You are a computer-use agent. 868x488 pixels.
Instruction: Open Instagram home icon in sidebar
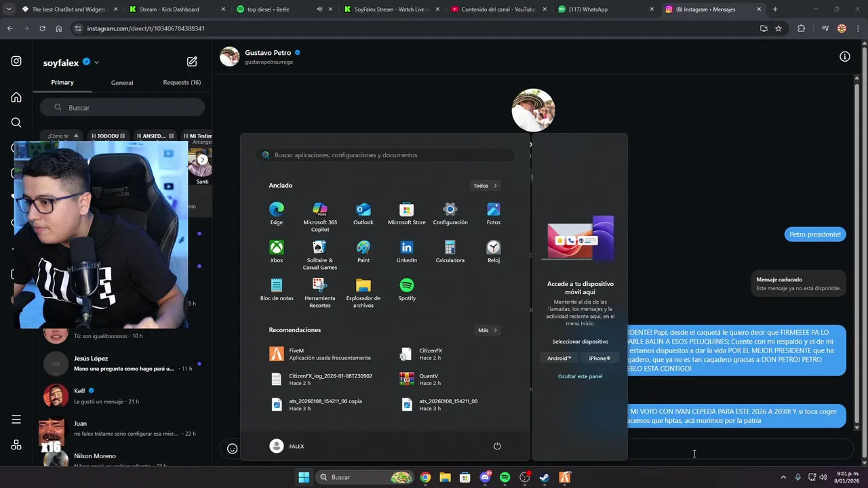16,98
